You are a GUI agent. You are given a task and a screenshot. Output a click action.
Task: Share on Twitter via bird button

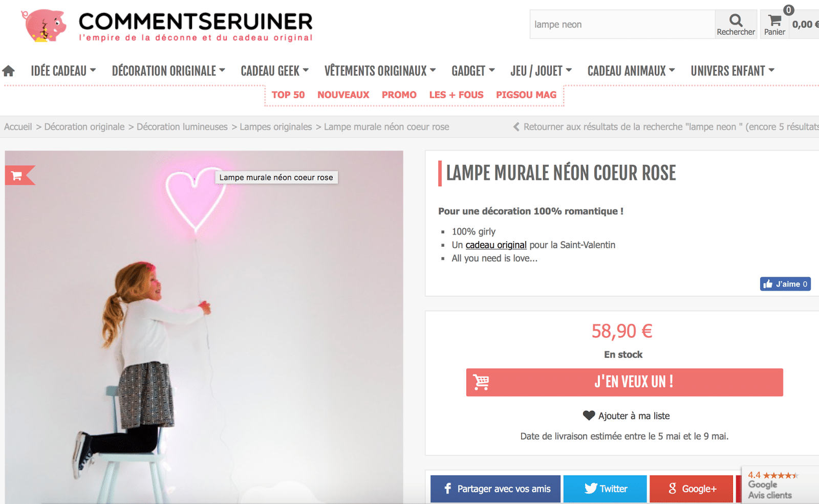pos(606,489)
